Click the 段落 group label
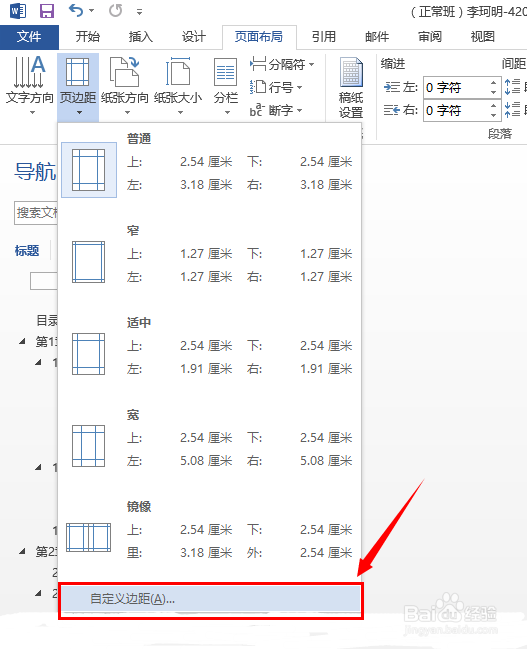 [500, 133]
